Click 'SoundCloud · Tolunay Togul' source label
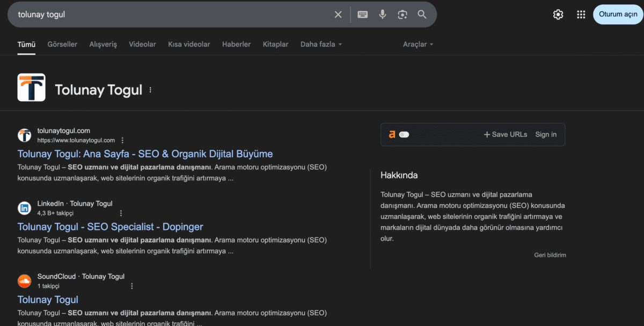The width and height of the screenshot is (644, 326). 80,277
